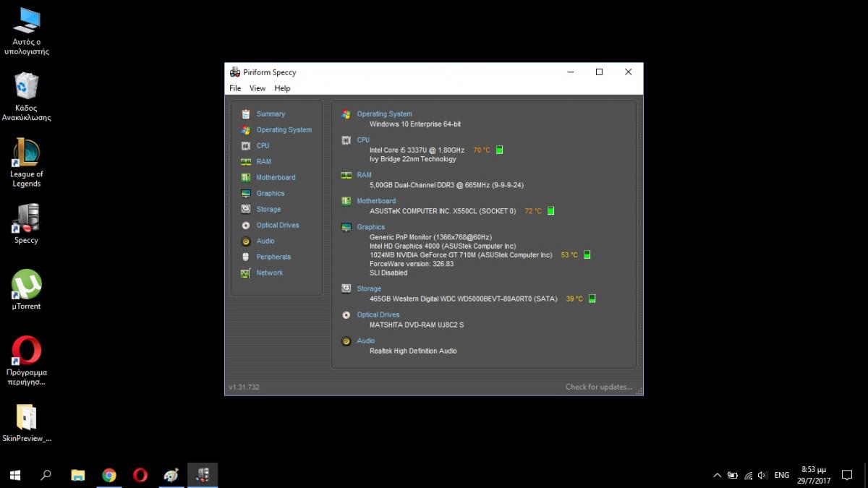
Task: Open the League of Legends desktop shortcut
Action: (27, 163)
